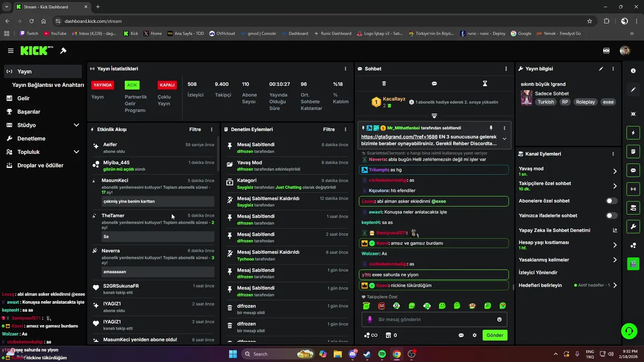
Task: Click the shop icon showing 0 below the chat
Action: pyautogui.click(x=391, y=335)
